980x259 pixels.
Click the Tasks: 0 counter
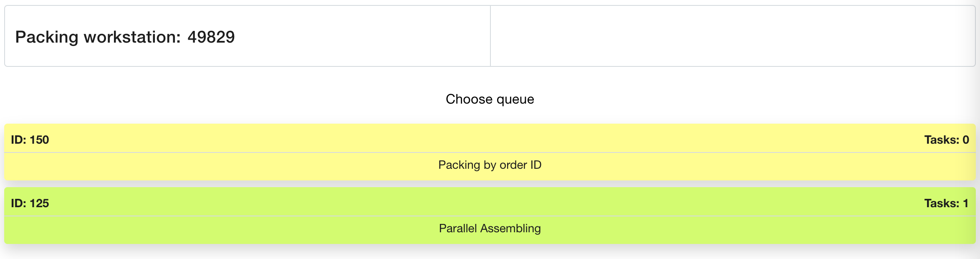coord(946,140)
